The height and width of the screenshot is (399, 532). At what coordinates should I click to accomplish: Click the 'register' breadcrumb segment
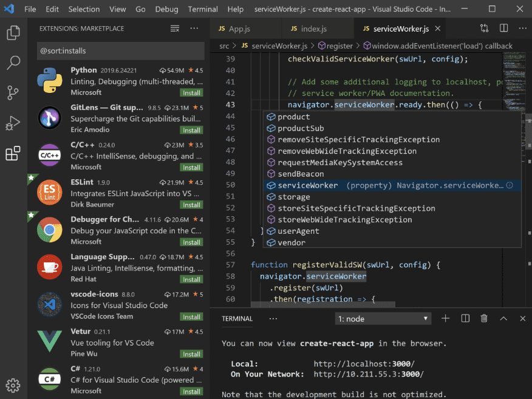(x=335, y=46)
